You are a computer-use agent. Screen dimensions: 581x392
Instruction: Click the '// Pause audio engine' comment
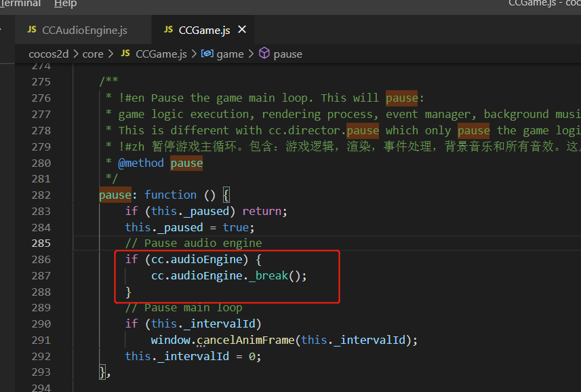pyautogui.click(x=193, y=243)
